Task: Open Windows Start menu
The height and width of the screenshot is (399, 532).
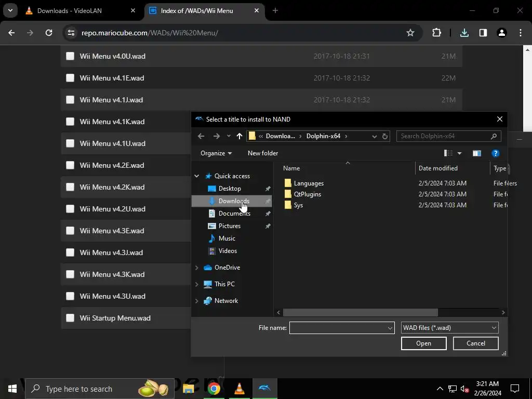Action: click(12, 389)
